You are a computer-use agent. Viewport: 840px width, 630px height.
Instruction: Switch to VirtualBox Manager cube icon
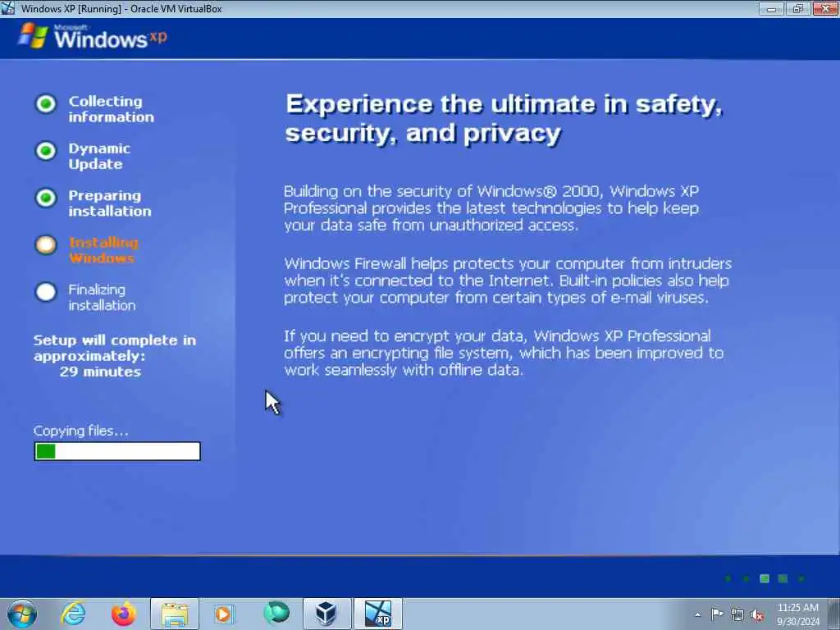pyautogui.click(x=326, y=614)
